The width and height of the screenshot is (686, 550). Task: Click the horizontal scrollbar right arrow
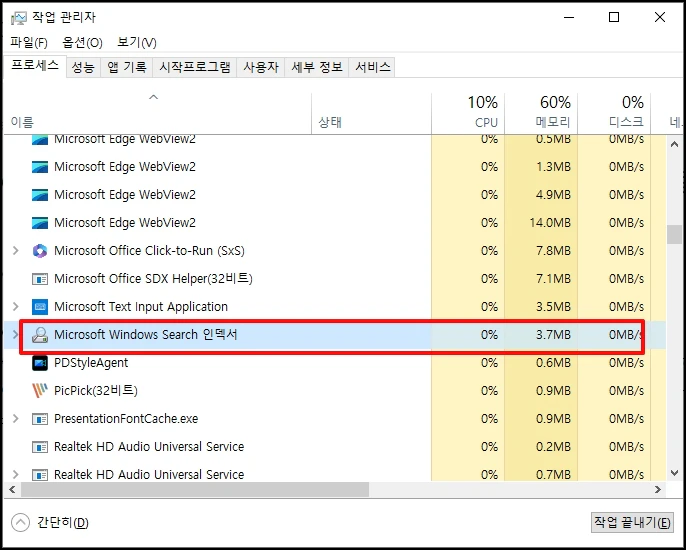(x=658, y=490)
